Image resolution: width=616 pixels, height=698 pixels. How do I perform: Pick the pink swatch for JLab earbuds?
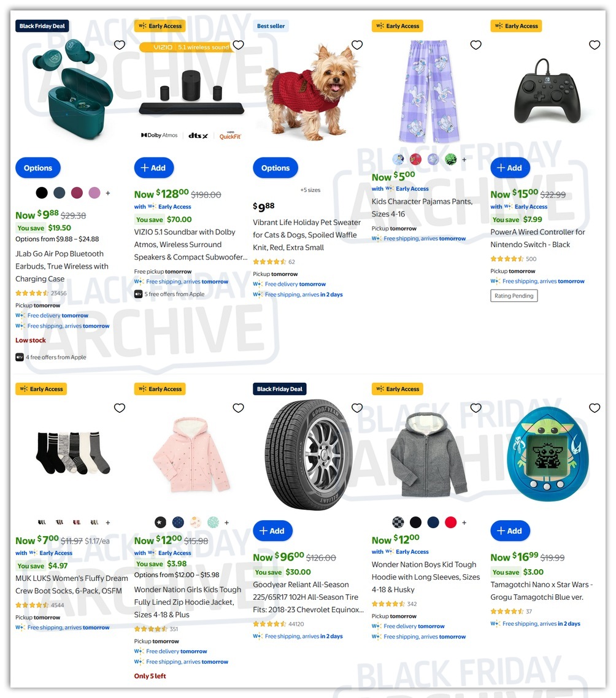pos(94,193)
